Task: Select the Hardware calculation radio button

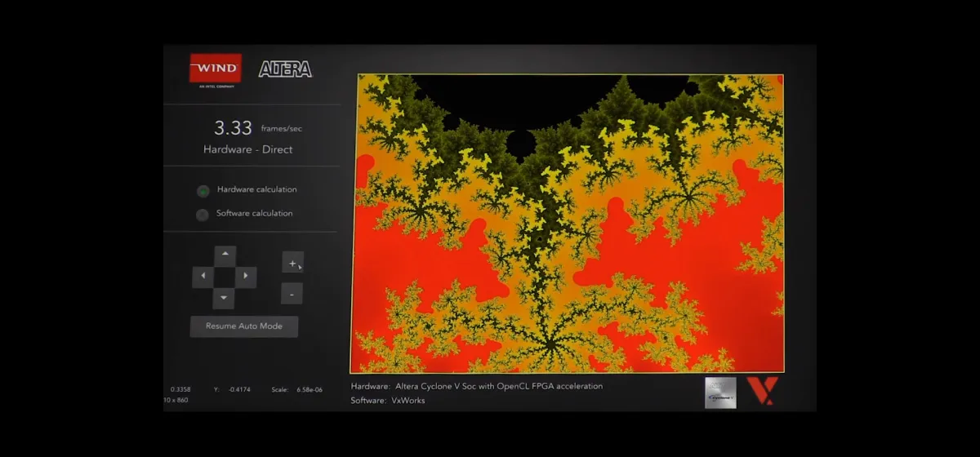Action: tap(203, 191)
